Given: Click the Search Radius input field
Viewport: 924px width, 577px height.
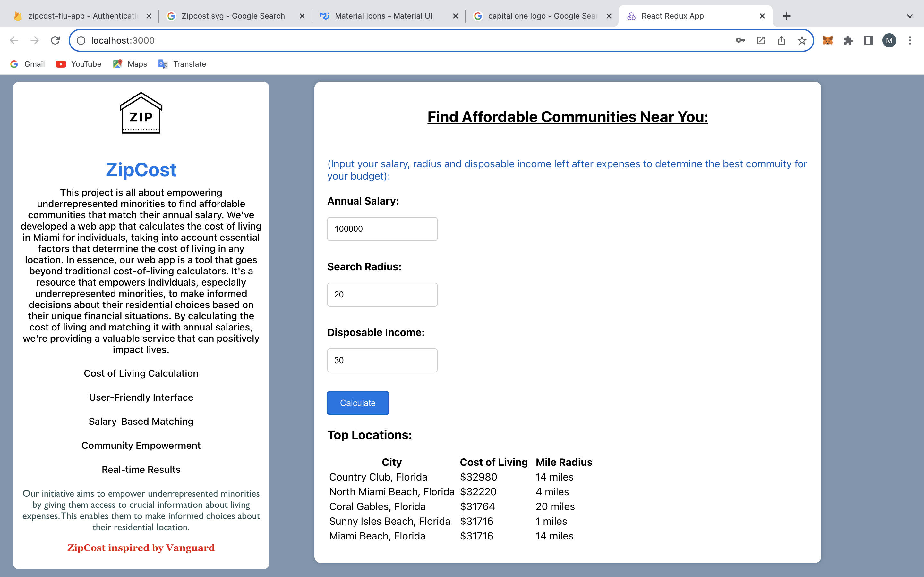Looking at the screenshot, I should [382, 295].
